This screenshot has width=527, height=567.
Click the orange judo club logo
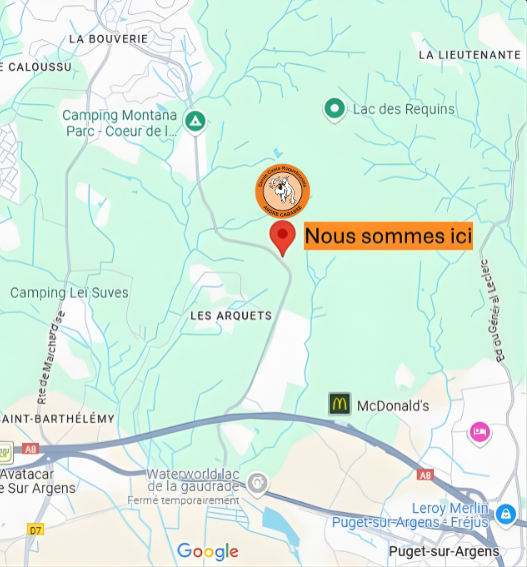pyautogui.click(x=282, y=191)
